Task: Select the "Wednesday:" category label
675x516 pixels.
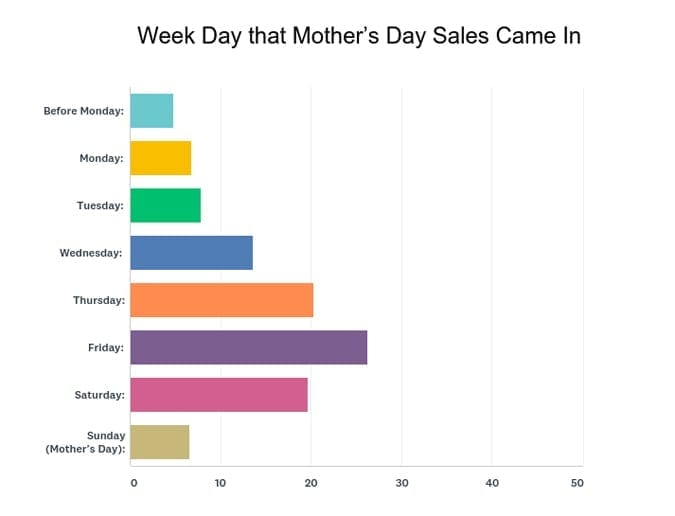Action: pos(91,253)
